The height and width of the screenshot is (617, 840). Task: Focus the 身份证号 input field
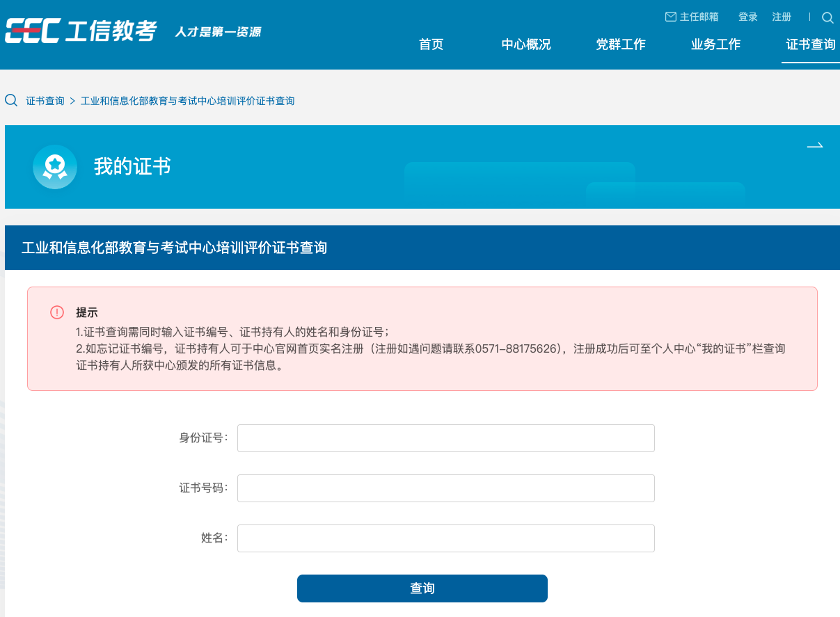(446, 438)
